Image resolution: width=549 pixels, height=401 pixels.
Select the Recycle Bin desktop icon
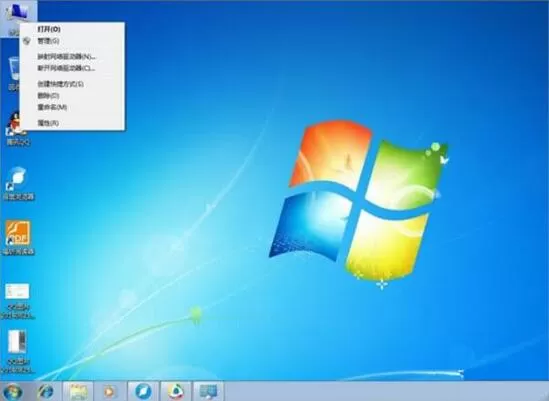14,73
